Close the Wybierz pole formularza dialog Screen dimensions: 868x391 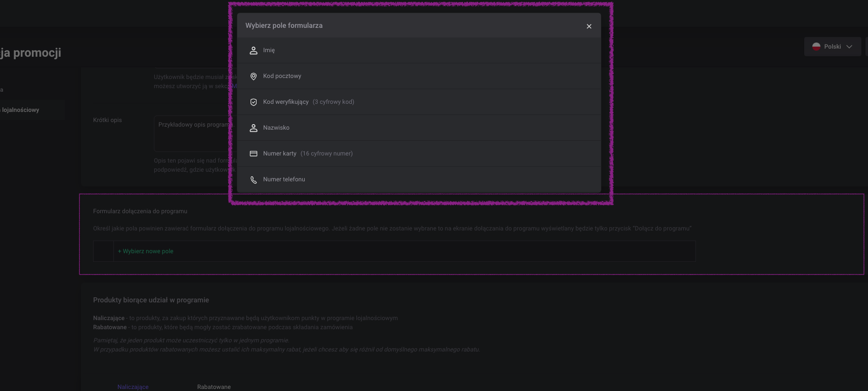[589, 26]
